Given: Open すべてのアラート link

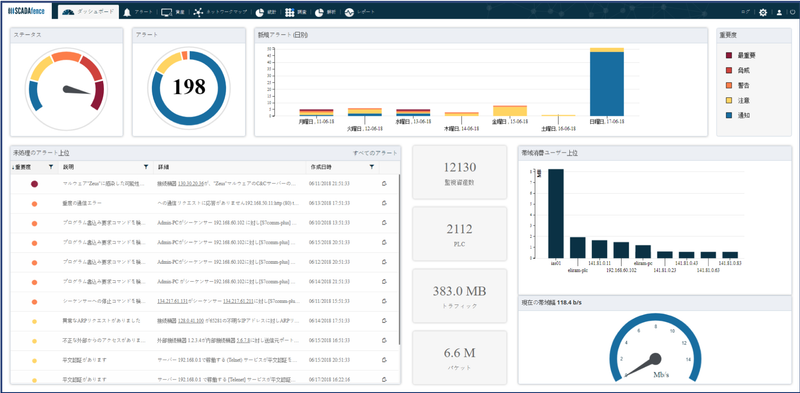Looking at the screenshot, I should coord(375,153).
